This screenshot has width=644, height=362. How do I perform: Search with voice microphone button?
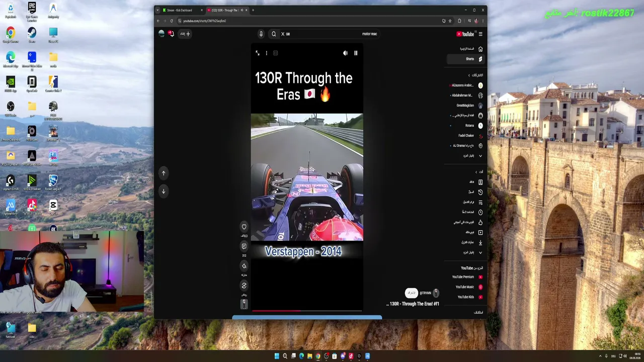261,34
